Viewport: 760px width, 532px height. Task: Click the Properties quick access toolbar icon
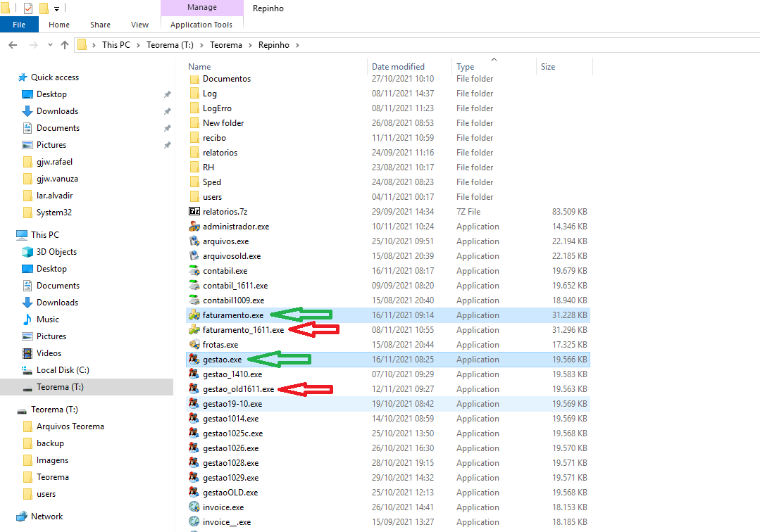(28, 8)
